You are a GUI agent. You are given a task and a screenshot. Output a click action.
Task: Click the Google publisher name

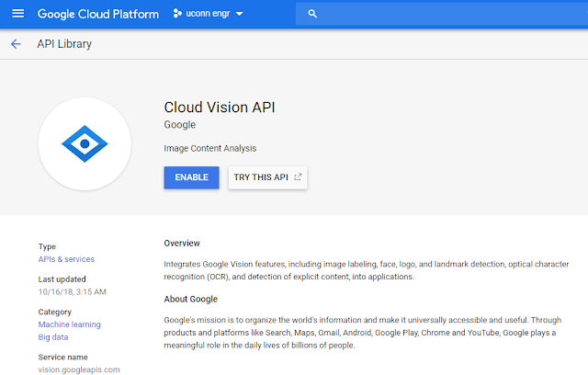[180, 124]
